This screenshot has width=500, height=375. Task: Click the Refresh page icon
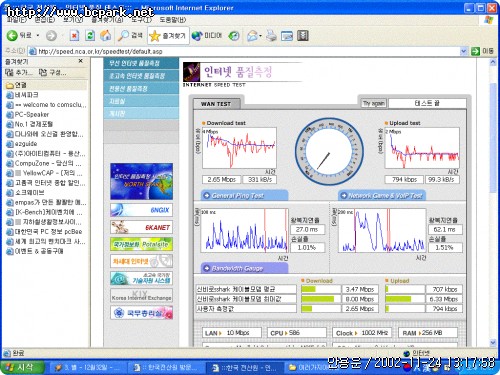pos(90,35)
